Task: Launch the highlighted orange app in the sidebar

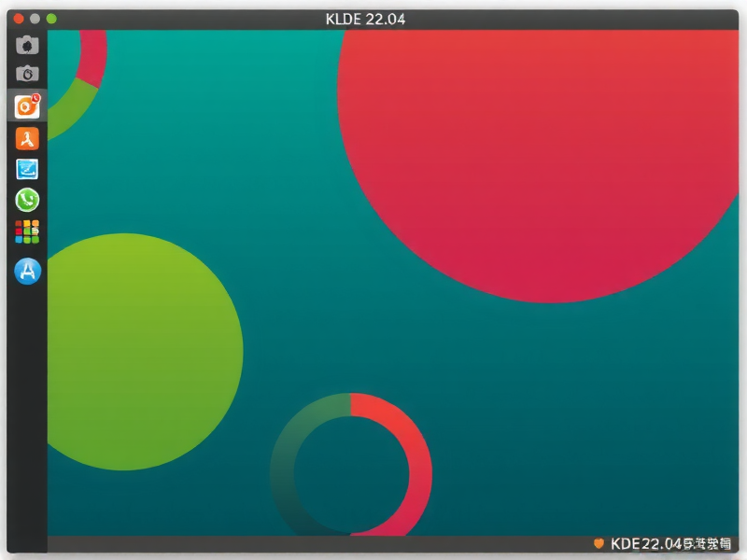Action: pos(26,106)
